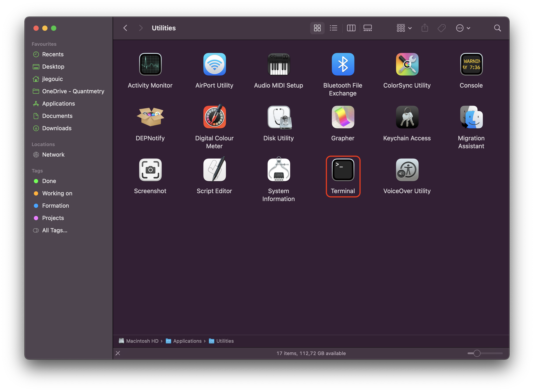Viewport: 534px width, 392px height.
Task: Open All Tags… in sidebar
Action: click(68, 230)
